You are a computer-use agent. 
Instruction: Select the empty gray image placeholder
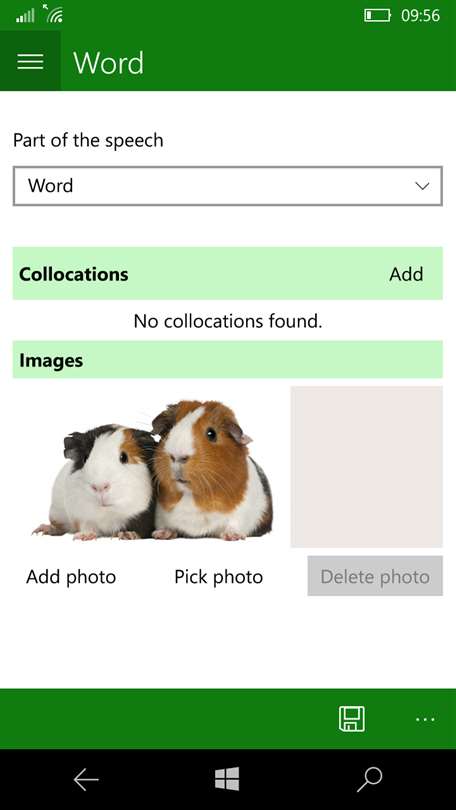pyautogui.click(x=367, y=466)
